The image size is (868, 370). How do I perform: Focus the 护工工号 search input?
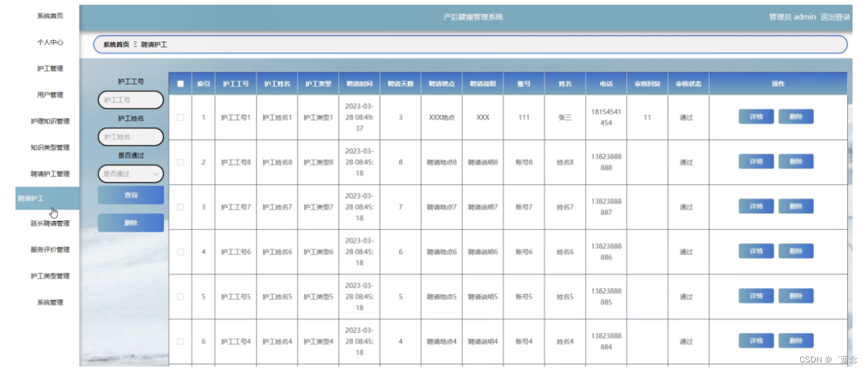coord(131,100)
